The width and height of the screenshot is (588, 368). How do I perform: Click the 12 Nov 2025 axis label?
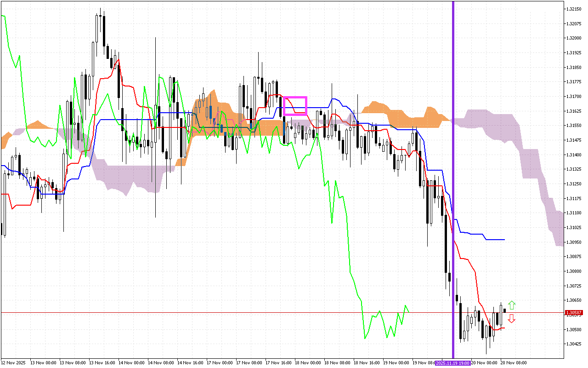(14, 363)
